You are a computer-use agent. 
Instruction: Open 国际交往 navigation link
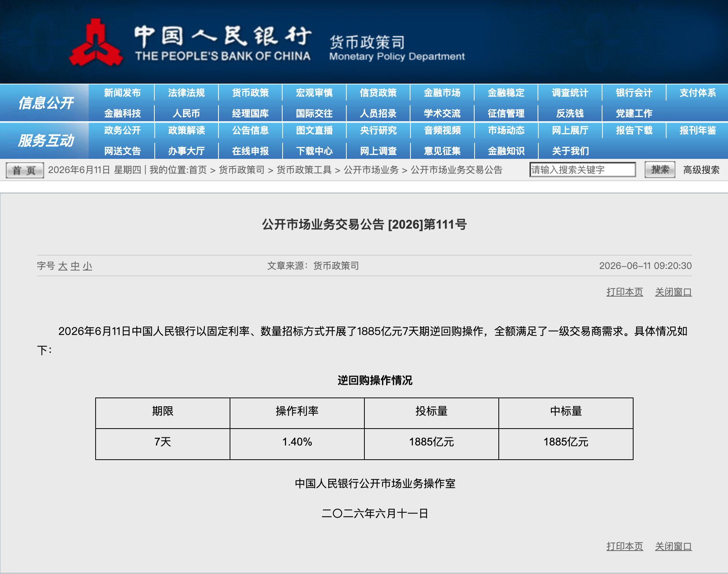(x=314, y=114)
